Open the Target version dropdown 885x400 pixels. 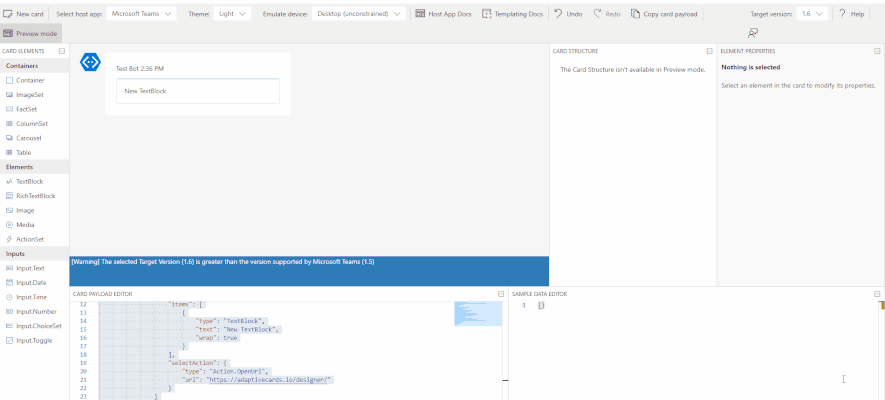[812, 14]
